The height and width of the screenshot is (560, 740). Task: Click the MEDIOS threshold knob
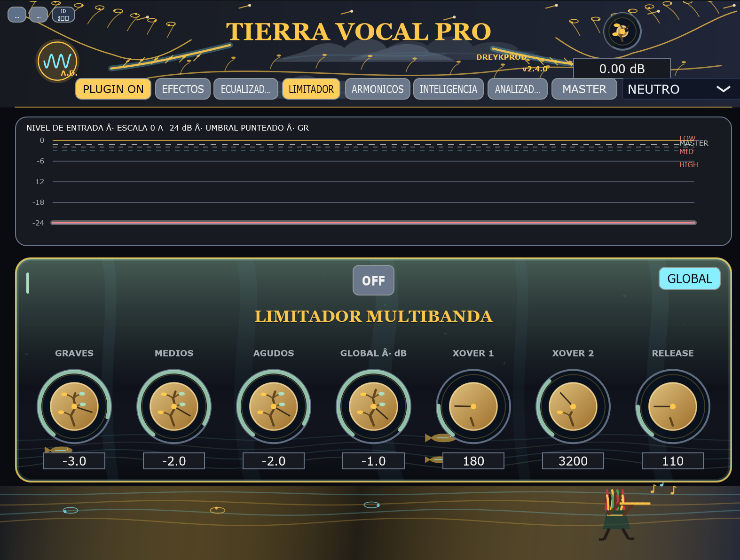174,406
